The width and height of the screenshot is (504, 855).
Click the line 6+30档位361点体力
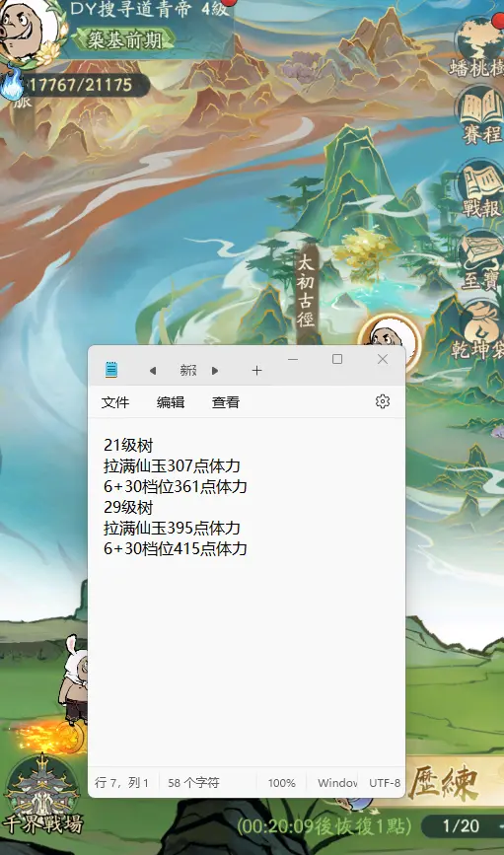(x=176, y=487)
